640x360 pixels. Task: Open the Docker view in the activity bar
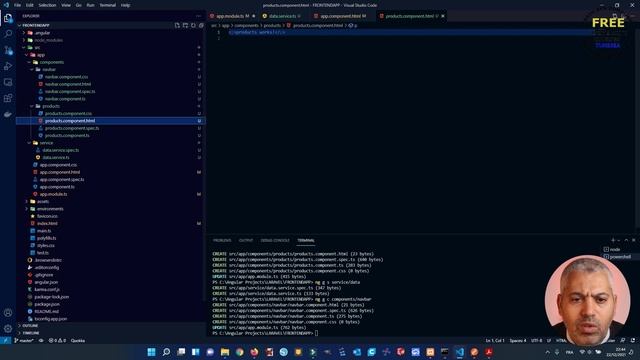tap(8, 114)
